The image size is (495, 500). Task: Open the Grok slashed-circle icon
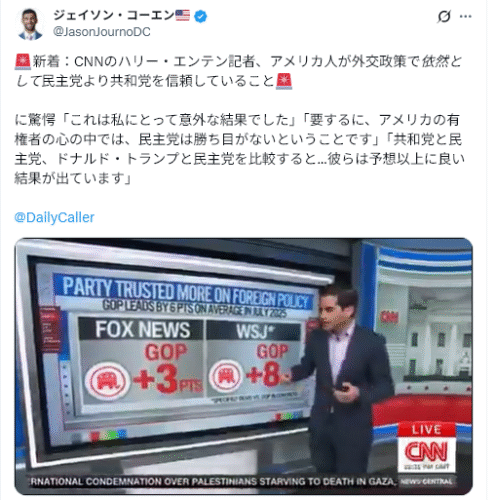[x=444, y=16]
